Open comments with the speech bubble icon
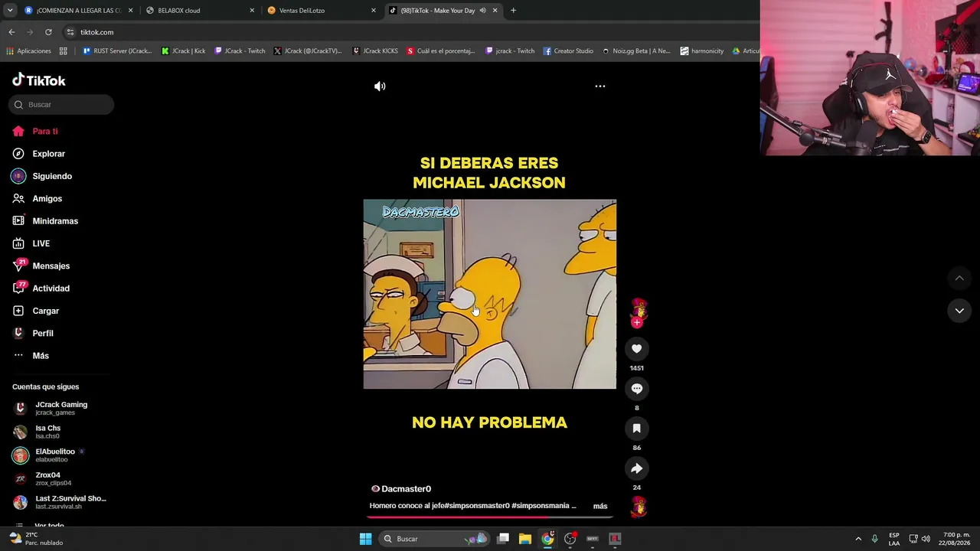 636,389
